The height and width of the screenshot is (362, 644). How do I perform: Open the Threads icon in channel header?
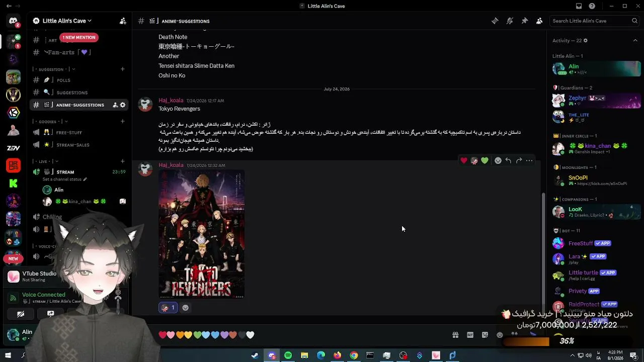coord(495,21)
